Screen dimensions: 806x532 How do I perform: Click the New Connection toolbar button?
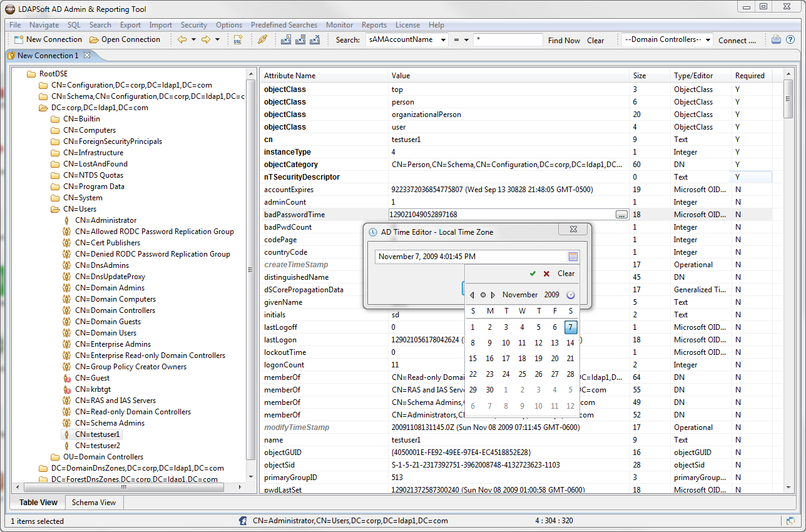click(48, 39)
